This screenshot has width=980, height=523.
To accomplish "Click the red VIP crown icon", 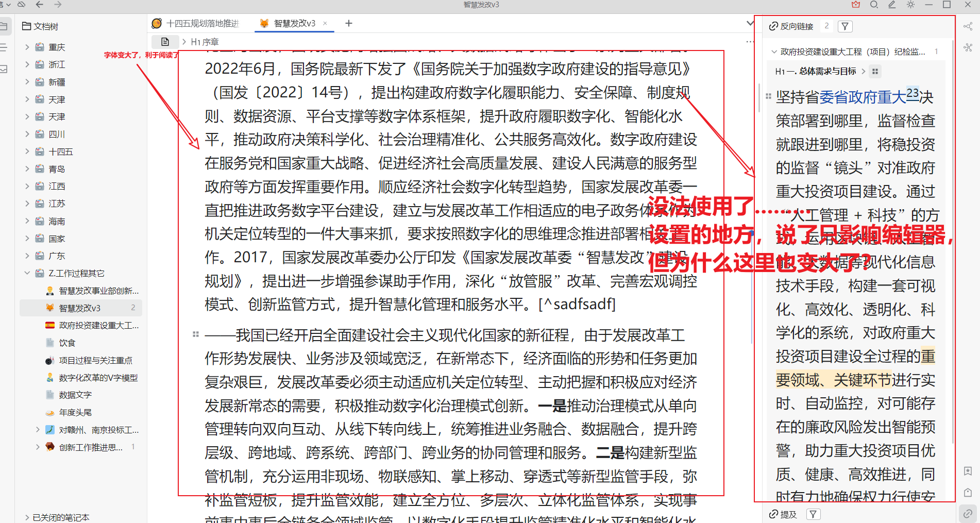I will click(x=856, y=5).
